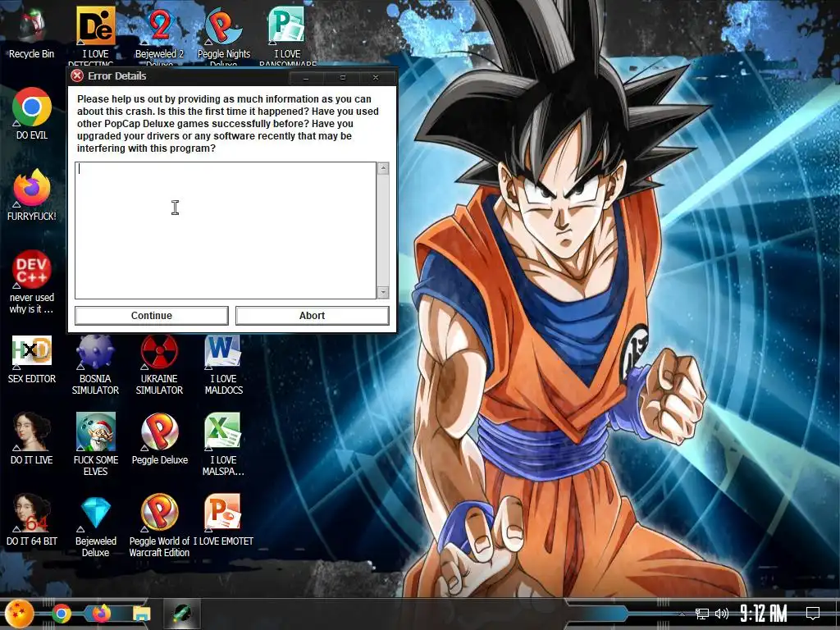Open Peggle World of Warcraft Edition icon
Screen dimensions: 840x630
pyautogui.click(x=159, y=513)
